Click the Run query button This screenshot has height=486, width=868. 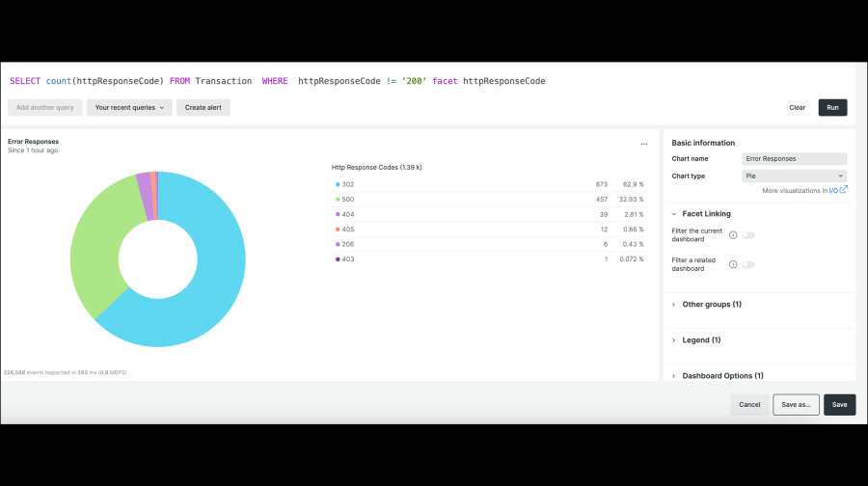click(x=832, y=108)
